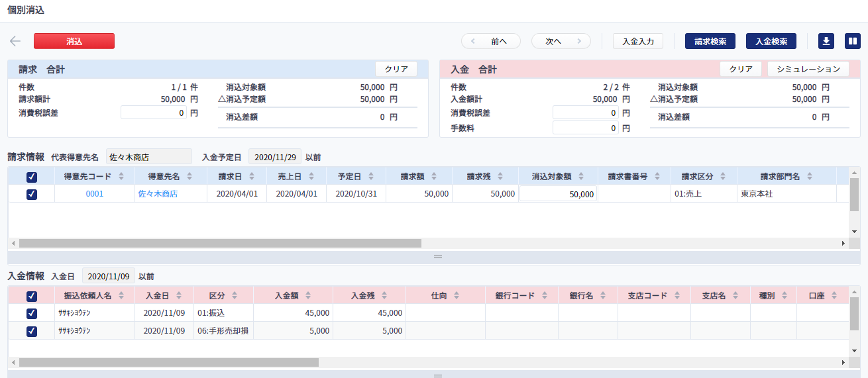Sort the 請求日 column
The image size is (868, 378).
[x=252, y=176]
